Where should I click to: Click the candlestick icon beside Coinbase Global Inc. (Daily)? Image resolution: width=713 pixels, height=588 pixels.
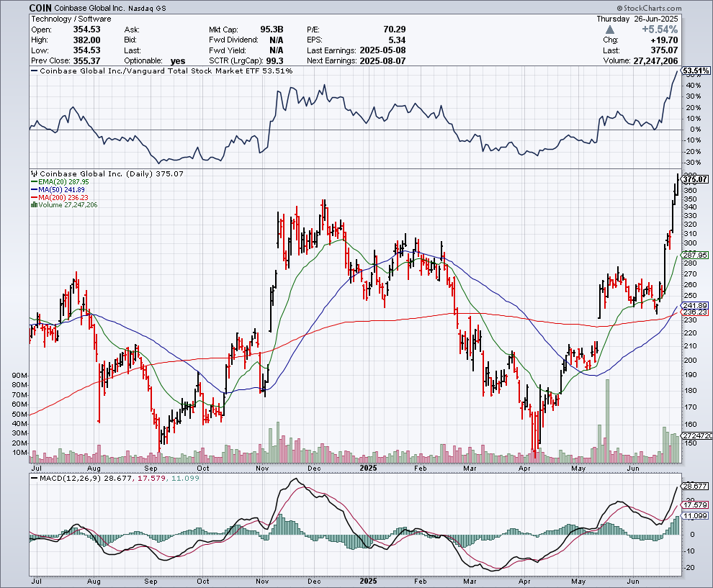(x=34, y=173)
